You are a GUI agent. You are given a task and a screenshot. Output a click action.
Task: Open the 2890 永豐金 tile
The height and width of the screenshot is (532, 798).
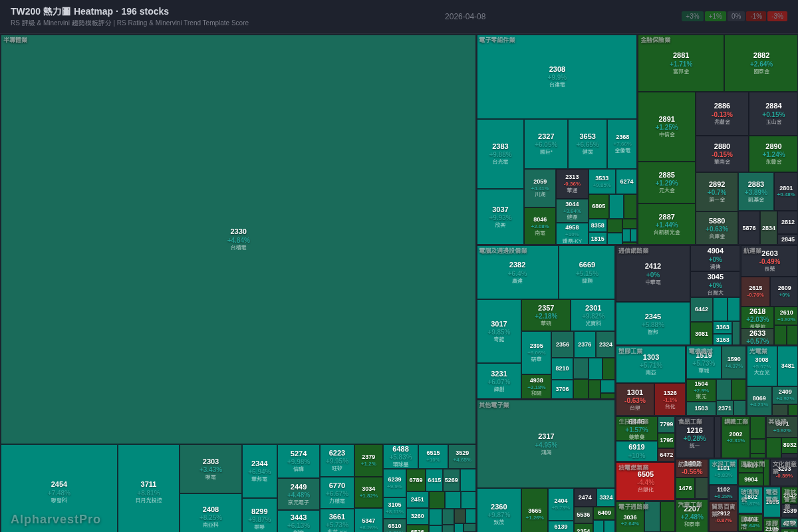pyautogui.click(x=773, y=154)
